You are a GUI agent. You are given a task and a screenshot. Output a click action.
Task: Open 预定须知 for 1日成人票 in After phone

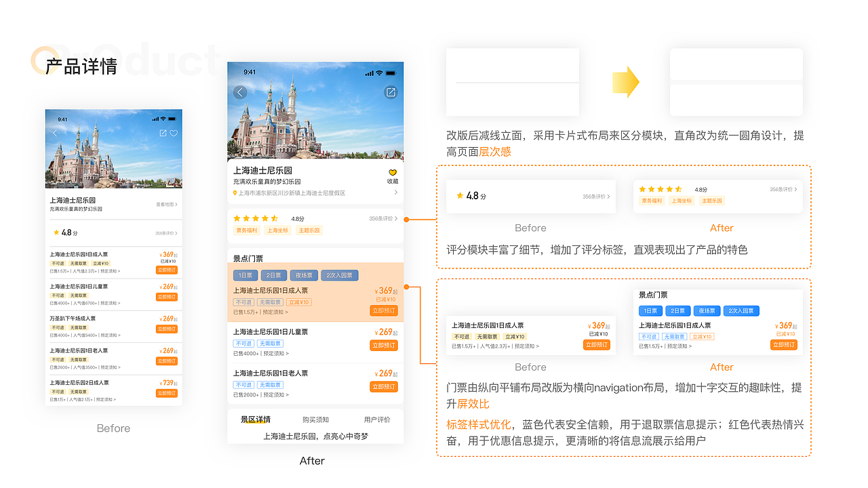pos(275,312)
